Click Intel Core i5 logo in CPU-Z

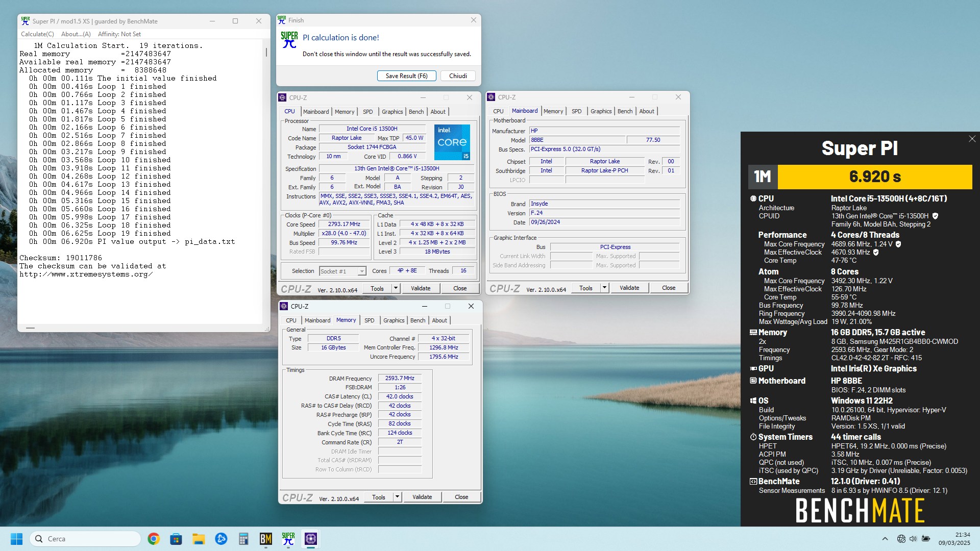click(x=452, y=142)
